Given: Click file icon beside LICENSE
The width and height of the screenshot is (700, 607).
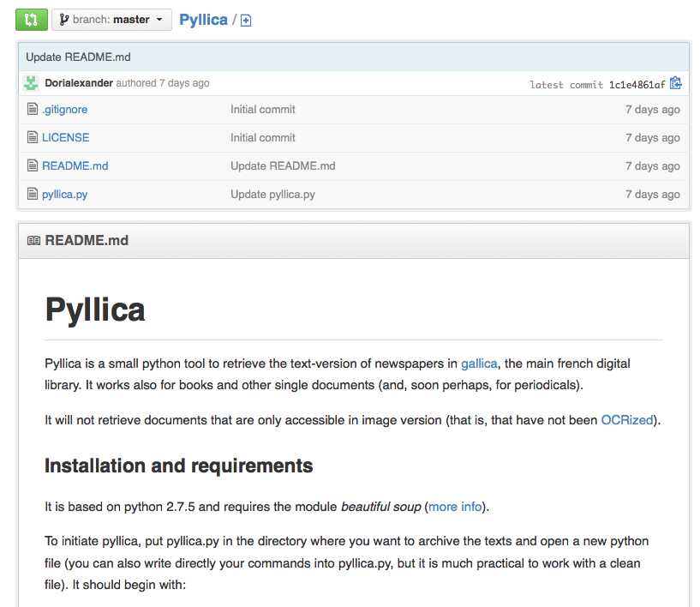Looking at the screenshot, I should 33,136.
